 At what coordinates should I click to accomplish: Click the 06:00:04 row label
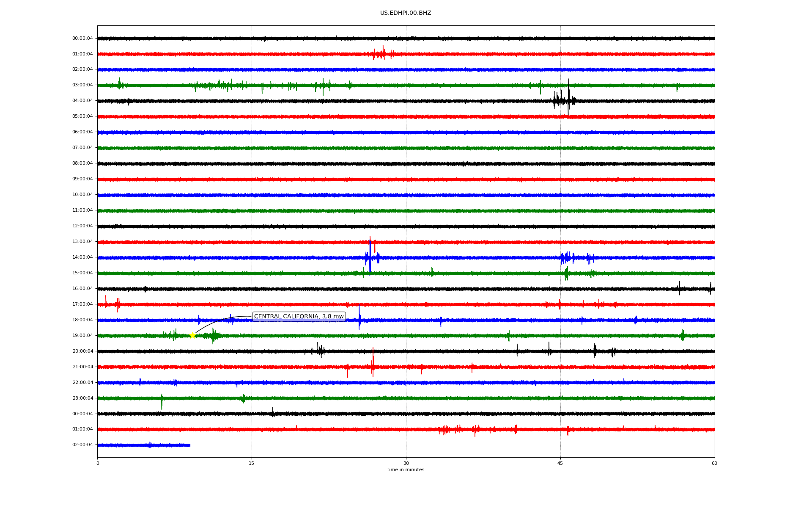(x=82, y=132)
